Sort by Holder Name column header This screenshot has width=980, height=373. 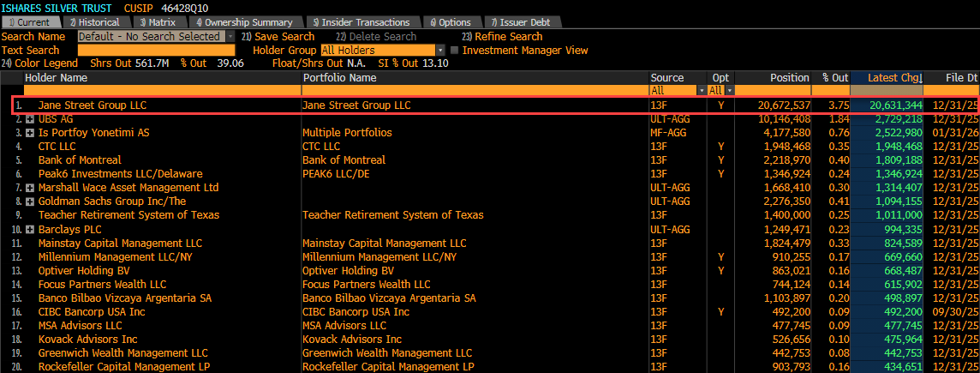click(x=57, y=78)
